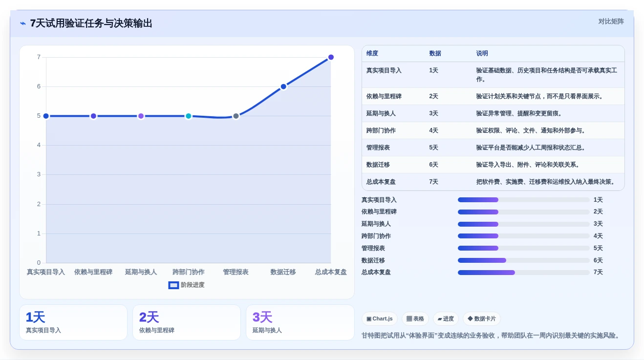Click the description starting 验证权限、评论、文件
644x360 pixels.
point(532,130)
